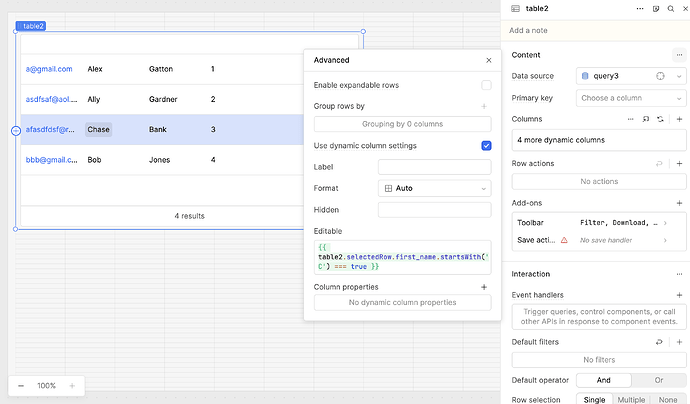Click the circular handle left of the Chase row
Screen dimensions: 690x404
(x=15, y=130)
